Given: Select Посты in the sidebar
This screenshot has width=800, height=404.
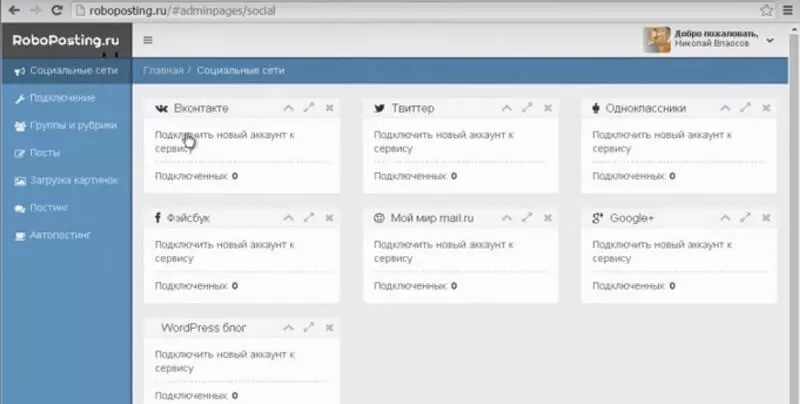Looking at the screenshot, I should tap(45, 153).
